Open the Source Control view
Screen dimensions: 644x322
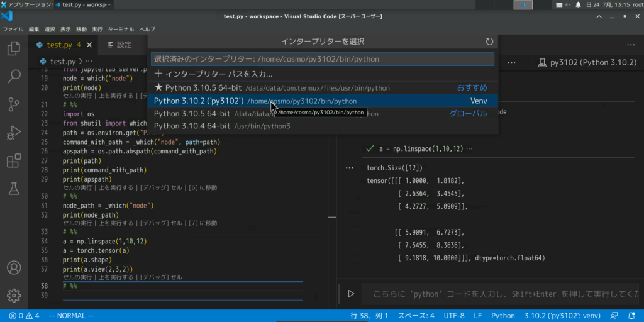[x=13, y=104]
